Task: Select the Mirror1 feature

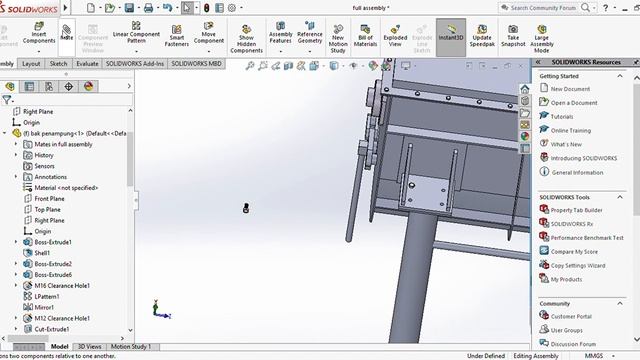Action: tap(44, 307)
